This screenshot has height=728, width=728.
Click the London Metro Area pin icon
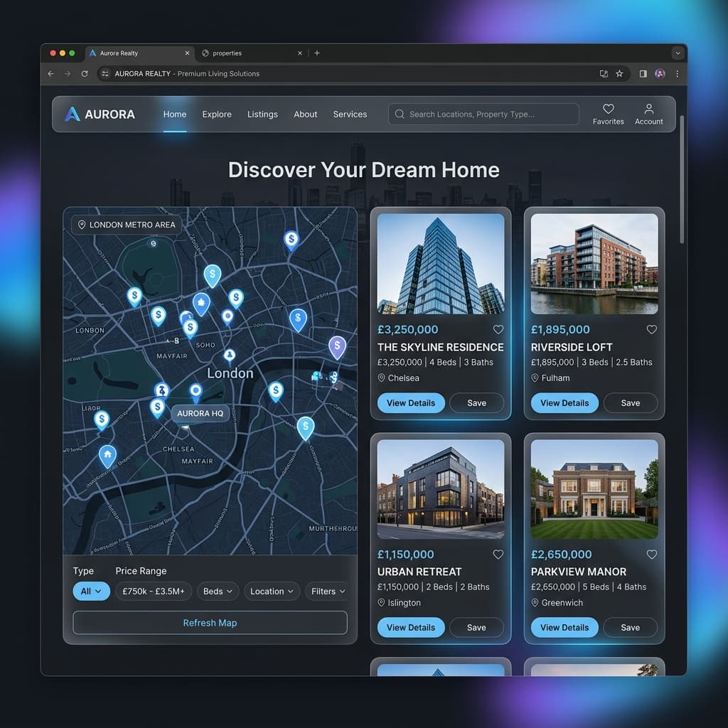pyautogui.click(x=81, y=225)
